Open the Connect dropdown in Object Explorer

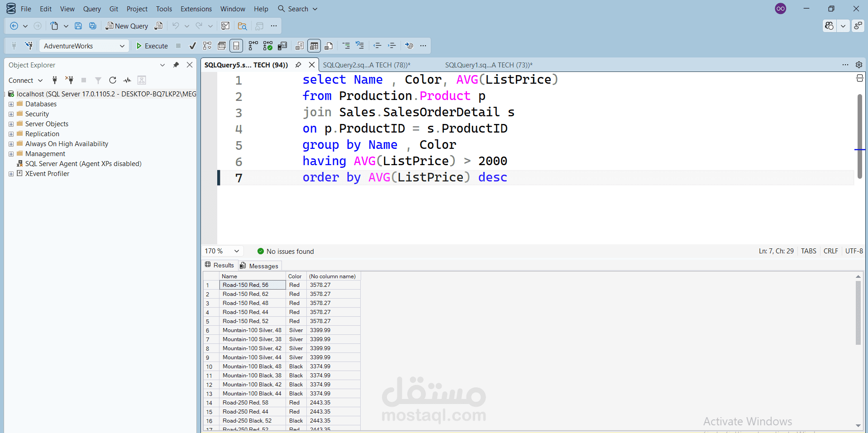click(x=25, y=80)
